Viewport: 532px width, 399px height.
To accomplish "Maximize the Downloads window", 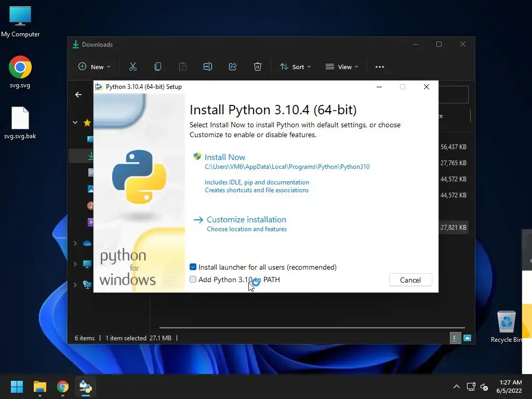I will tap(439, 45).
